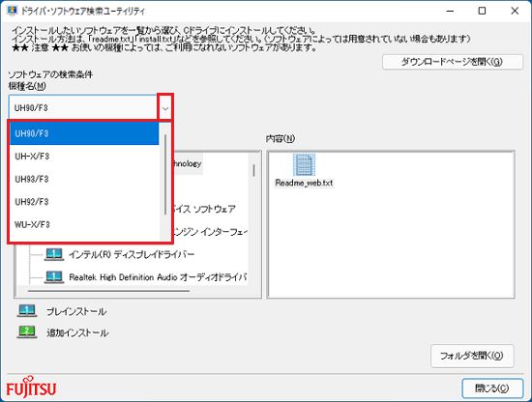Image resolution: width=532 pixels, height=402 pixels.
Task: Click the 追加インストール legend label
Action: (x=77, y=332)
